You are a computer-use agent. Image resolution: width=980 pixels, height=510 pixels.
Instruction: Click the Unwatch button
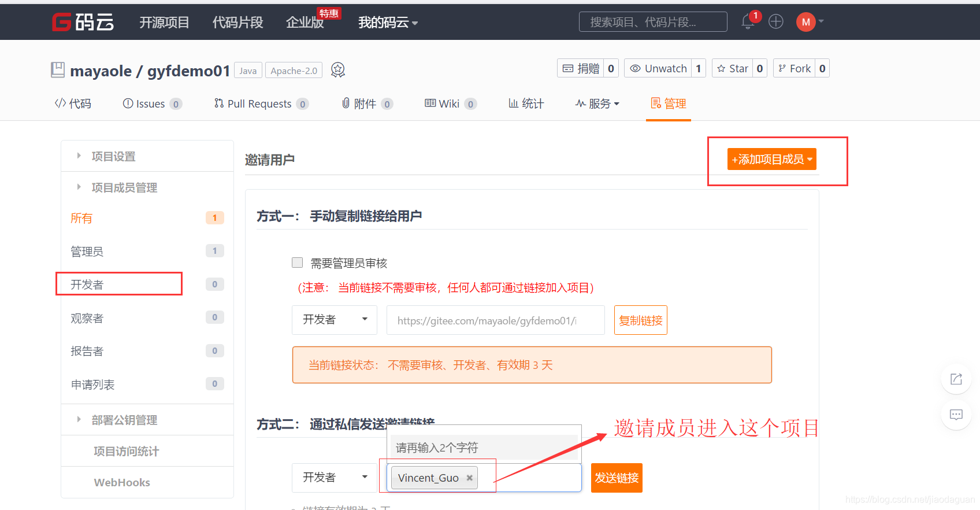(x=658, y=68)
